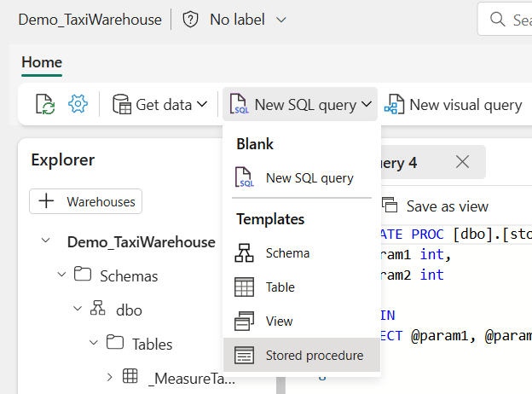
Task: Click Save as view button
Action: click(437, 206)
